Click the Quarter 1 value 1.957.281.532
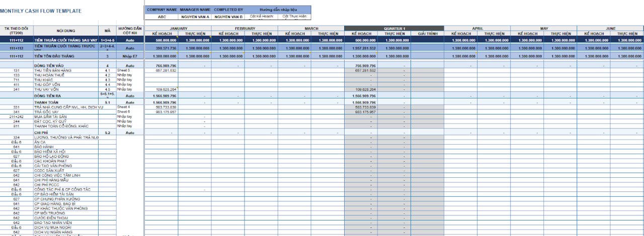Viewport: 644px width, 236px height. tap(366, 48)
